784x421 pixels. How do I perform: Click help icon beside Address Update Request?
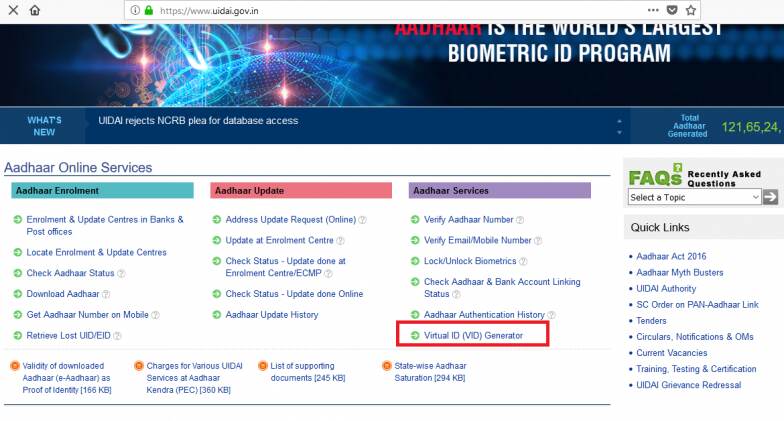[x=362, y=220]
